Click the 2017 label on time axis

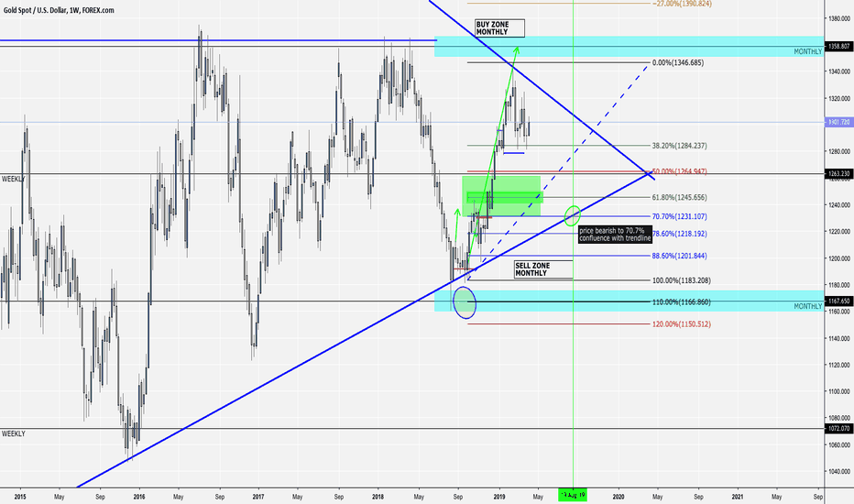point(258,497)
